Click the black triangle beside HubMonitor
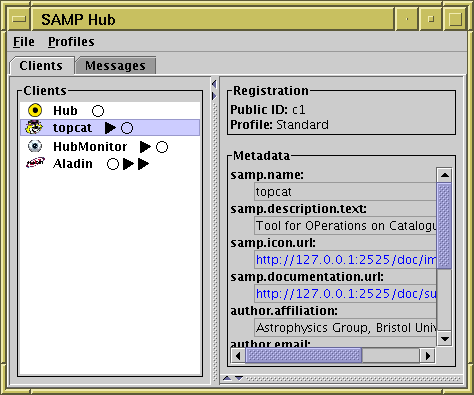 click(145, 147)
